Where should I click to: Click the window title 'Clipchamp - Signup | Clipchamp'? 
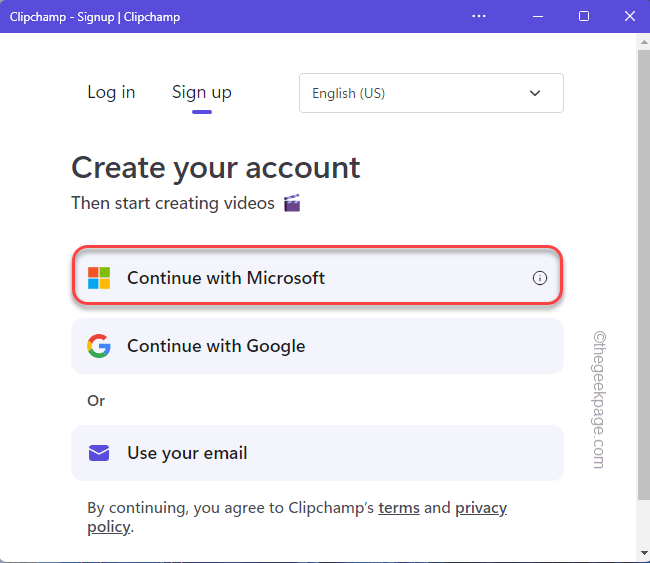[95, 17]
